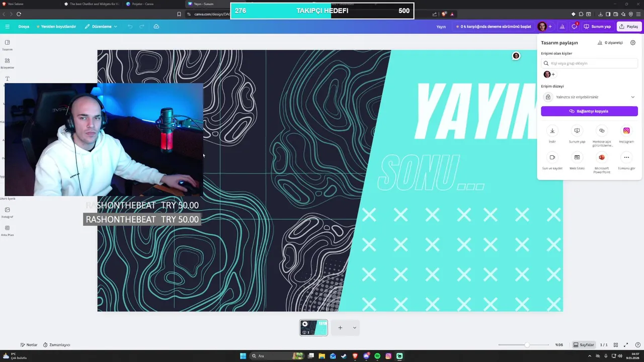Select the YAYIN heading text on canvas

click(x=475, y=111)
